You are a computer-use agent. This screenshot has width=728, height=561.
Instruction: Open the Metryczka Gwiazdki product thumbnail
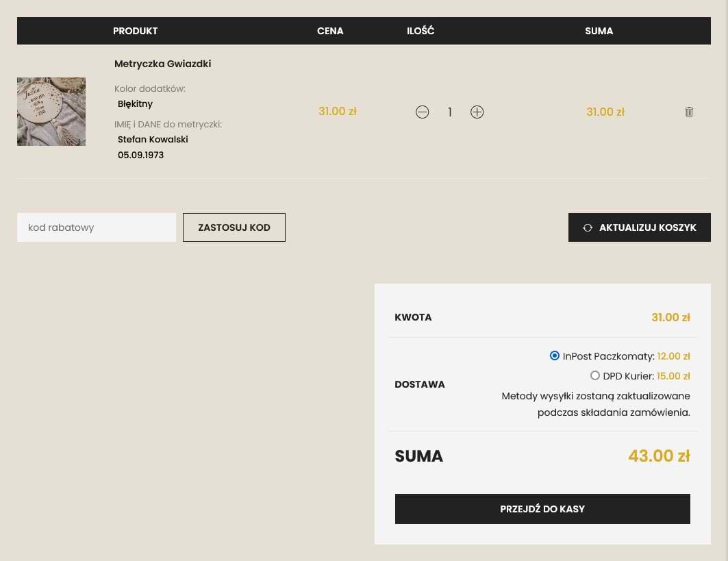[x=51, y=112]
